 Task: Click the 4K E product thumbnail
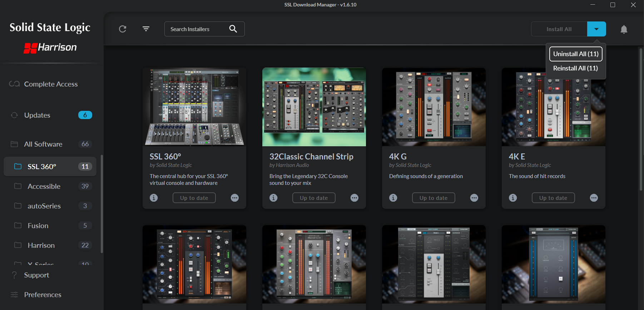tap(554, 107)
